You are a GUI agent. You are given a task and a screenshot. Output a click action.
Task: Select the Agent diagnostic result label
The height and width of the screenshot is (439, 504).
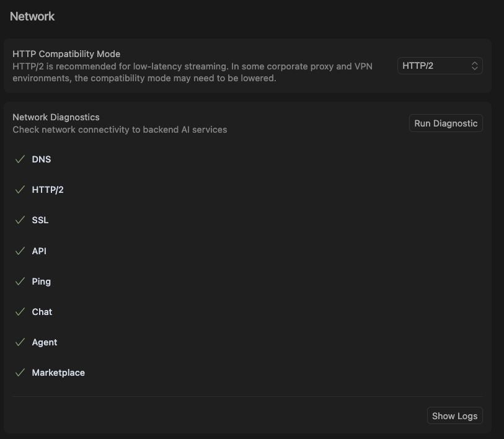point(45,342)
